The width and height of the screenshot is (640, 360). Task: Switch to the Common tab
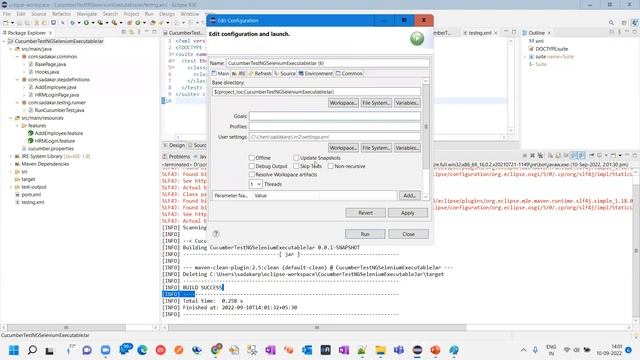coord(349,73)
